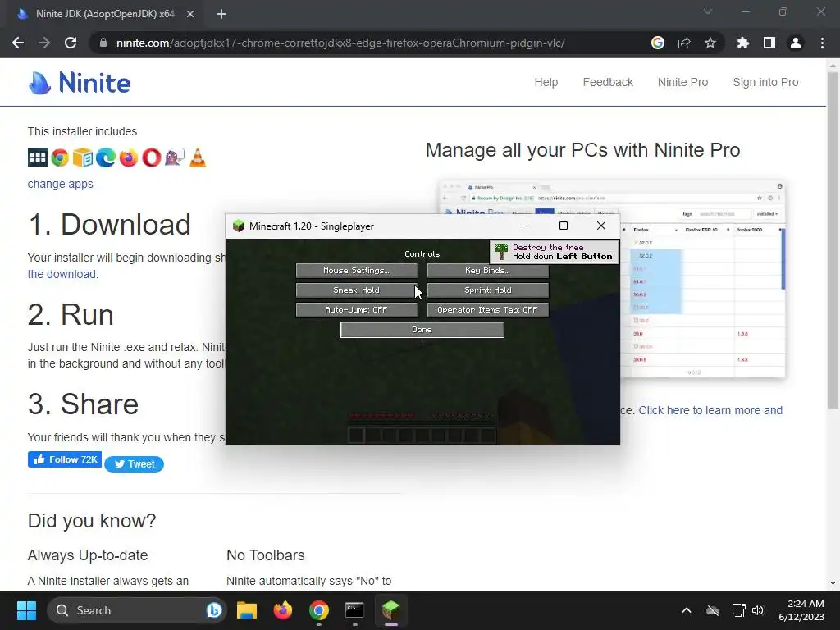Bookmark this page with the star
The height and width of the screenshot is (630, 840).
coord(710,43)
